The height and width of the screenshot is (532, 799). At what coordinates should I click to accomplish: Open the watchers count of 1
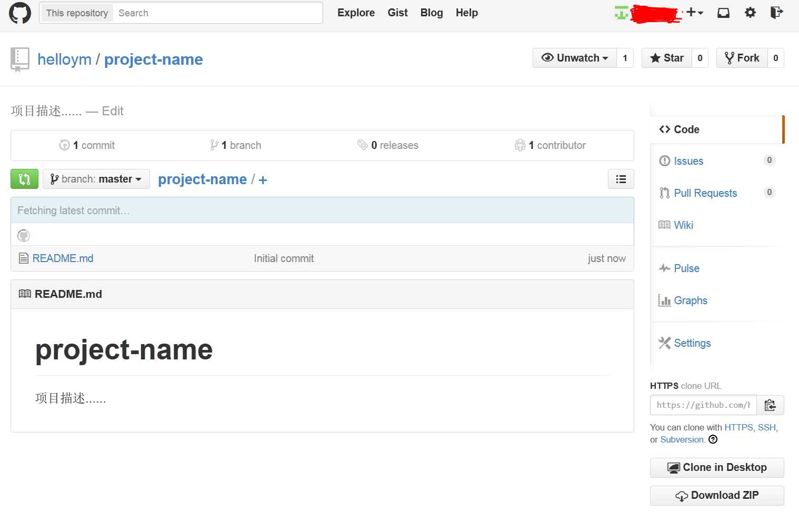coord(625,58)
